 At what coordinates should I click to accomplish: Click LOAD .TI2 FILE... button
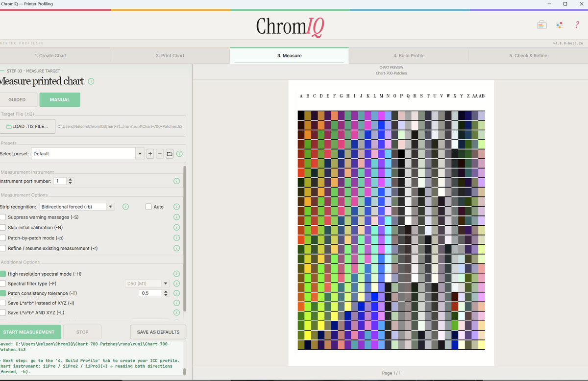click(x=27, y=126)
